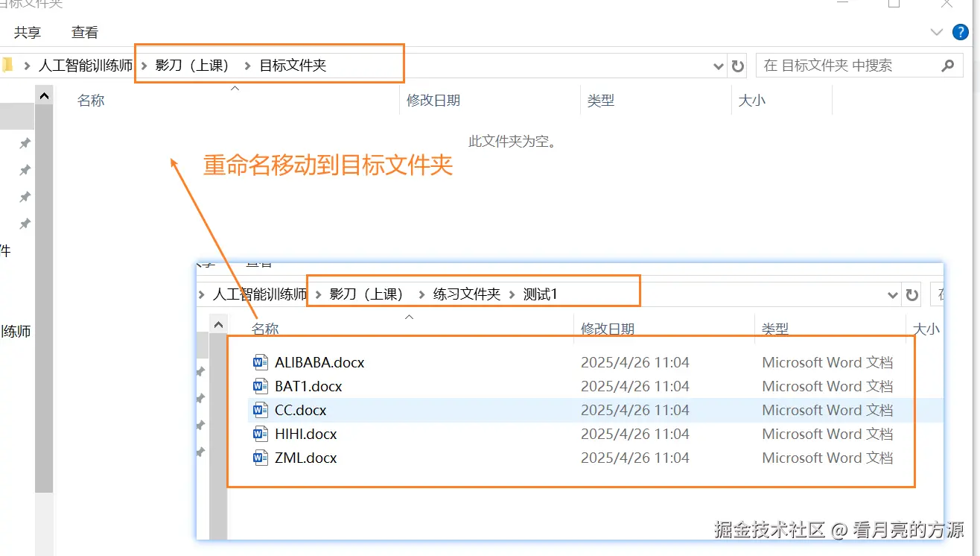Viewport: 980px width, 556px height.
Task: Maximize the 目标文件夹 window
Action: (x=894, y=4)
